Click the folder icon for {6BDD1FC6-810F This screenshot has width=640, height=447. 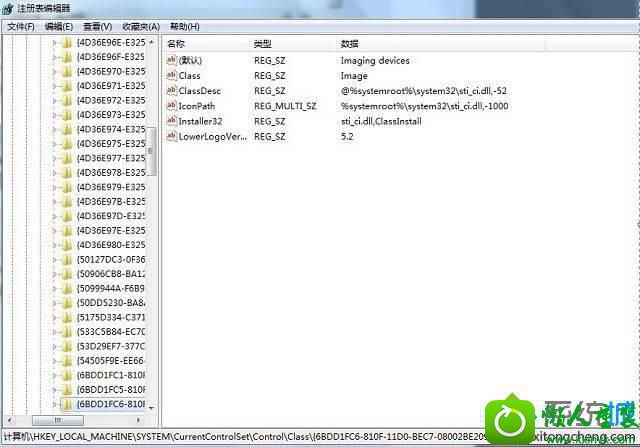[67, 404]
